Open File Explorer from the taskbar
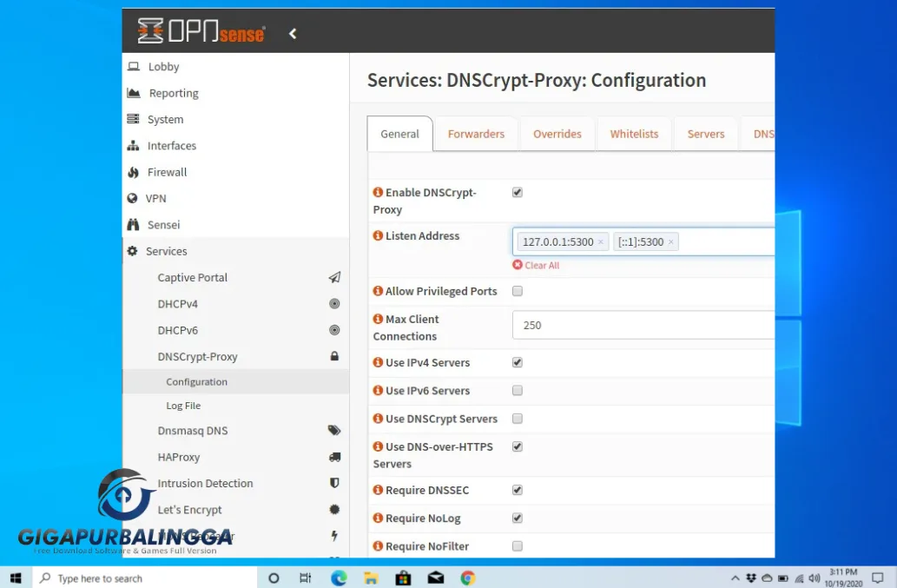897x588 pixels. (371, 578)
